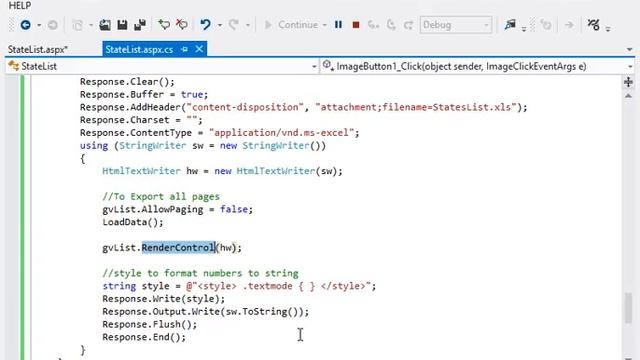Switch to the StateList.aspx tab

coord(38,49)
